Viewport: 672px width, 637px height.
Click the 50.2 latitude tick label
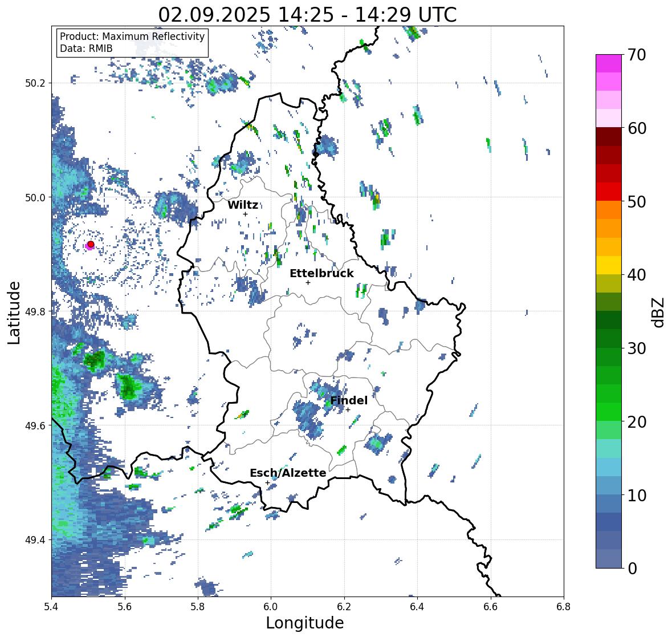click(35, 83)
